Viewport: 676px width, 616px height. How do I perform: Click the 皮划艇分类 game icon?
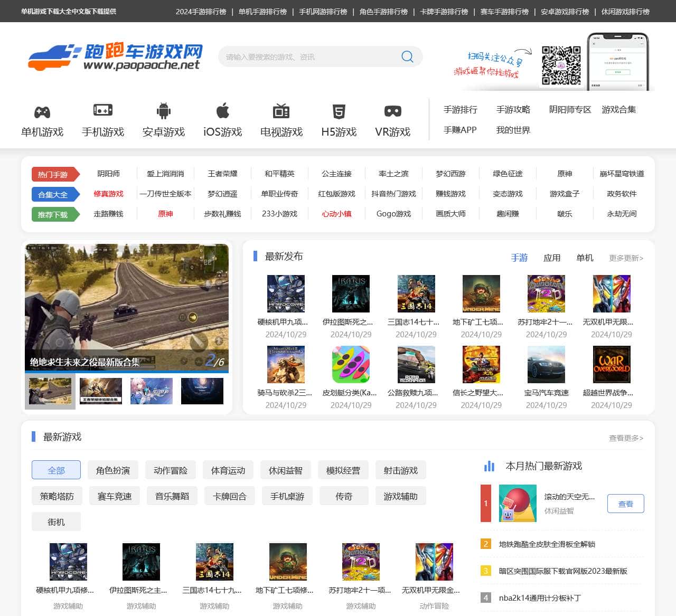(351, 364)
